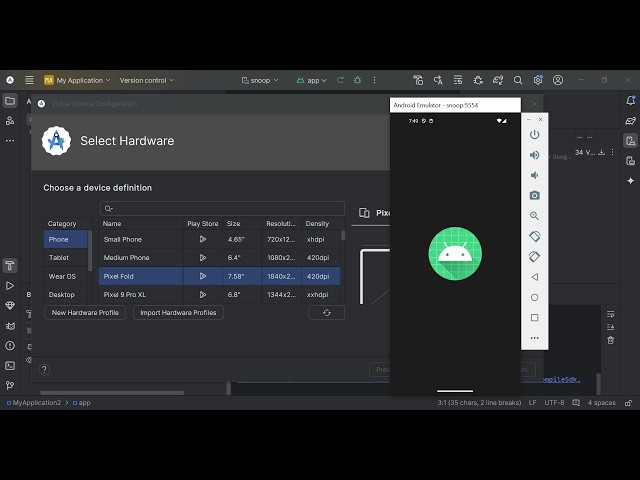The height and width of the screenshot is (480, 640).
Task: Open the Project tool window
Action: (x=10, y=101)
